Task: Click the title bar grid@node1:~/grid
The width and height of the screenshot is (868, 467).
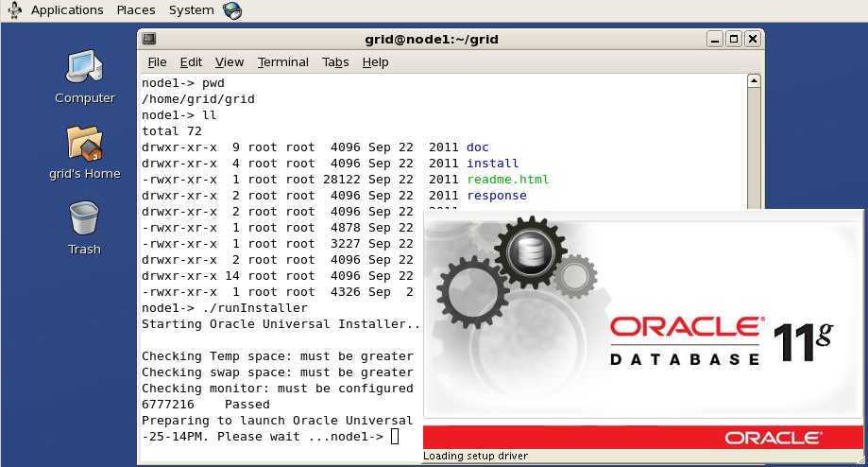Action: [x=432, y=40]
